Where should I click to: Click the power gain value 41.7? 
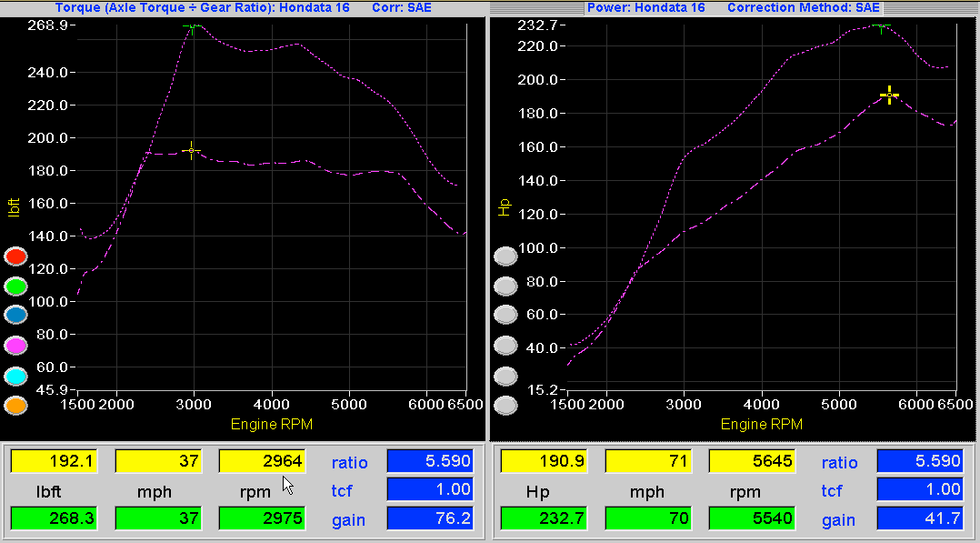click(919, 519)
